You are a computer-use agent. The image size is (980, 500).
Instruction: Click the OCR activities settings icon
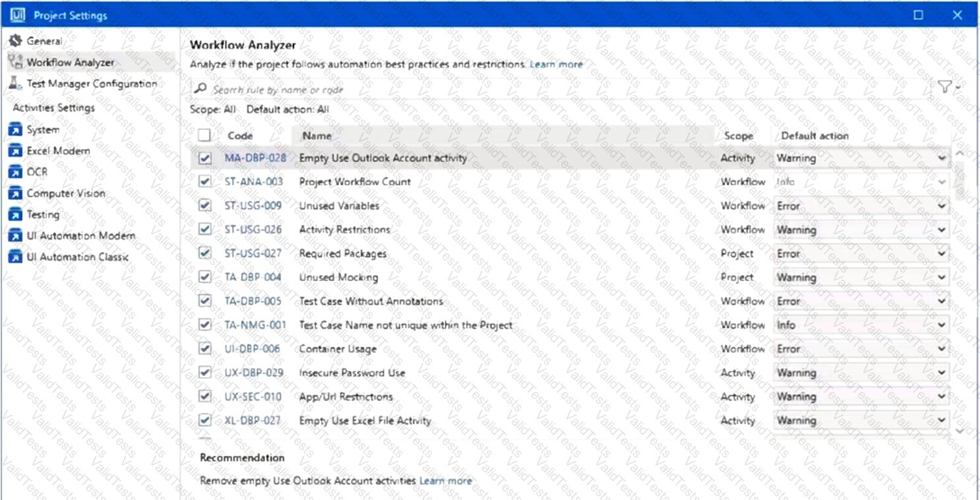click(15, 172)
